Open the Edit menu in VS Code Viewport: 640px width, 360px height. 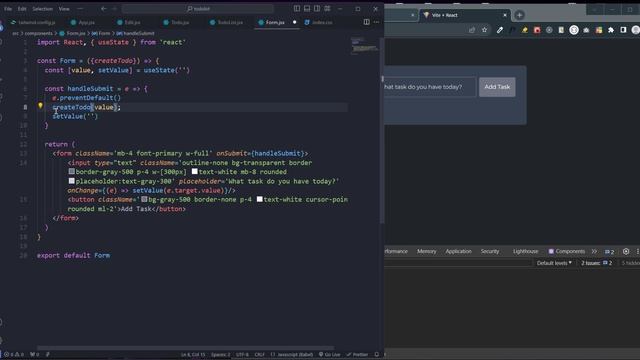22,9
